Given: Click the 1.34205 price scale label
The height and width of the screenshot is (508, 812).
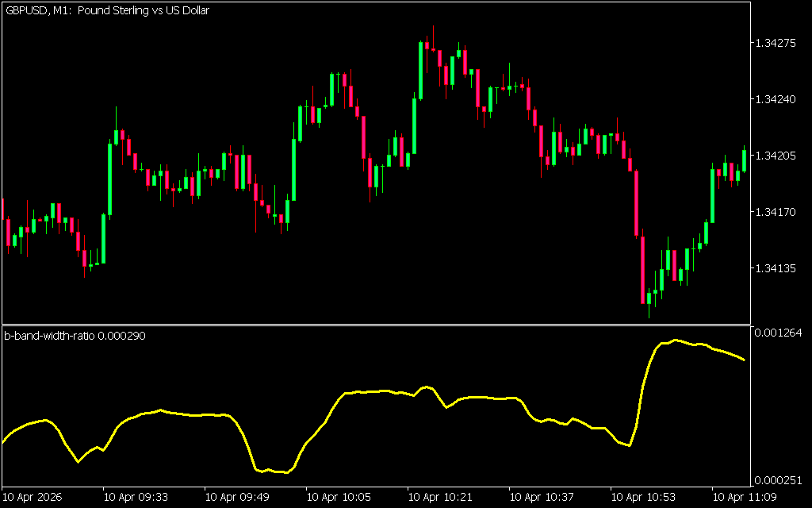Looking at the screenshot, I should click(x=773, y=156).
